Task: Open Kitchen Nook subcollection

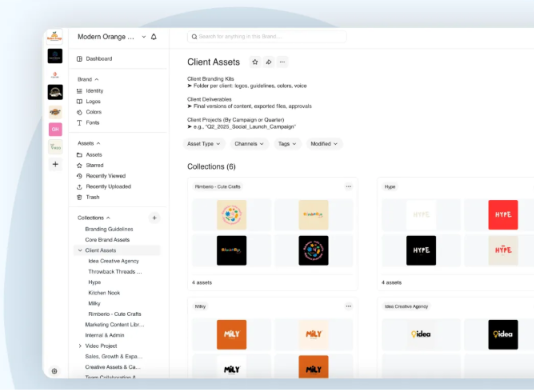Action: (x=104, y=293)
